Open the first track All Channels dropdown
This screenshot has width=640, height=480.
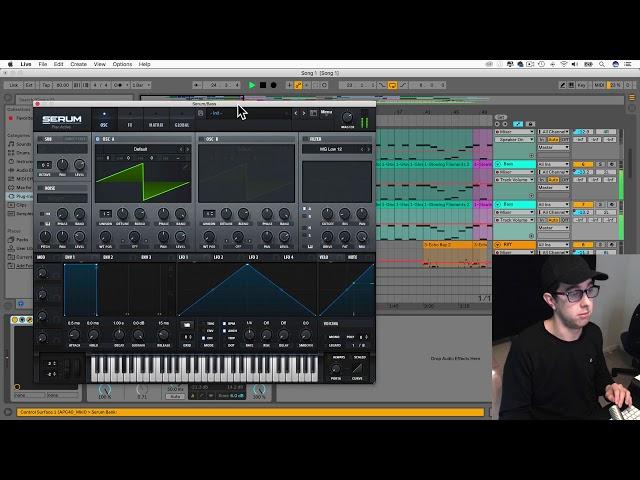[553, 131]
